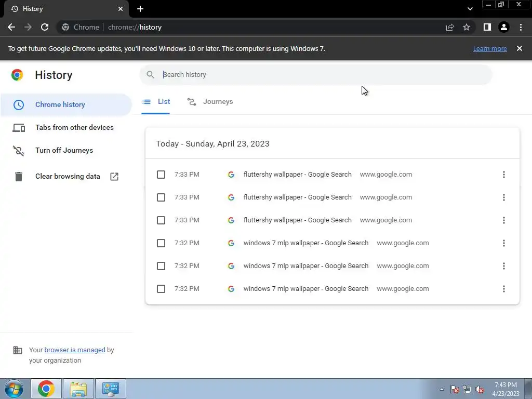Screen dimensions: 532x399
Task: Open the tab search dropdown arrow
Action: tap(470, 9)
